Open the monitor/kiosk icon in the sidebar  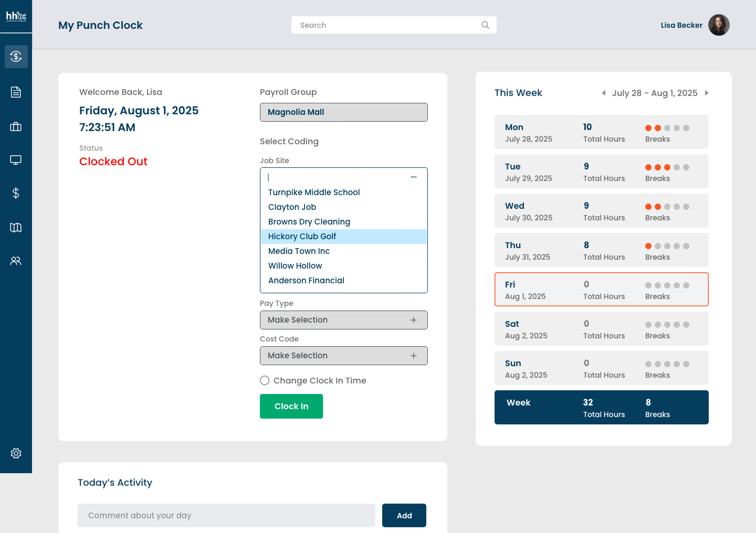coord(16,159)
